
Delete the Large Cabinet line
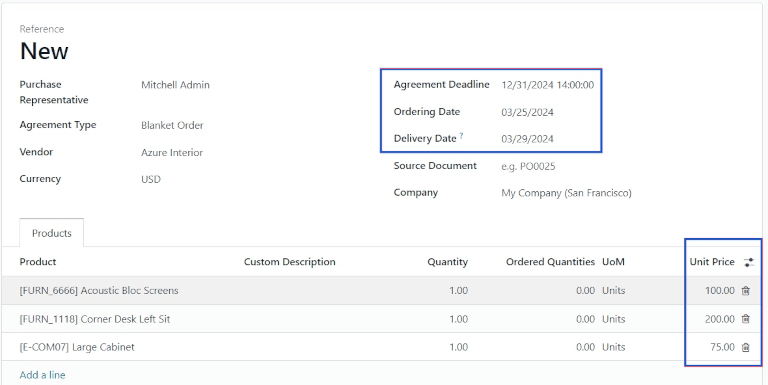(x=745, y=347)
